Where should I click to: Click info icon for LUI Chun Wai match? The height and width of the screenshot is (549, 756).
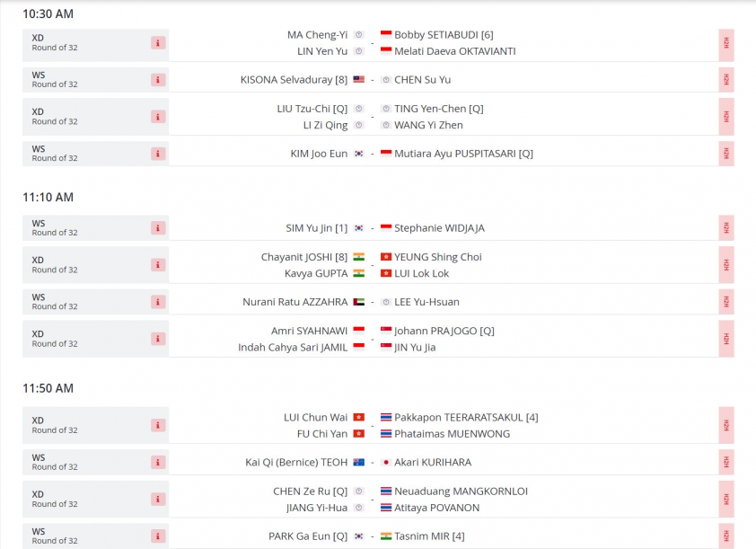tap(158, 425)
